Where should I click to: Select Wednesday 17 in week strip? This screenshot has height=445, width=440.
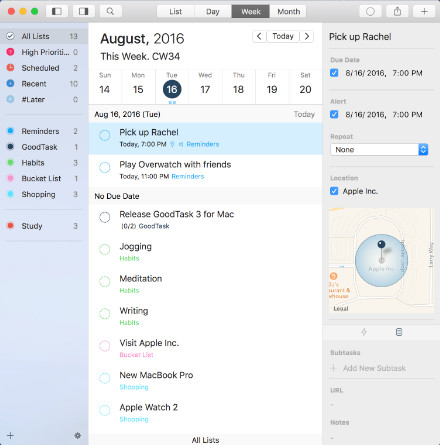[x=205, y=87]
